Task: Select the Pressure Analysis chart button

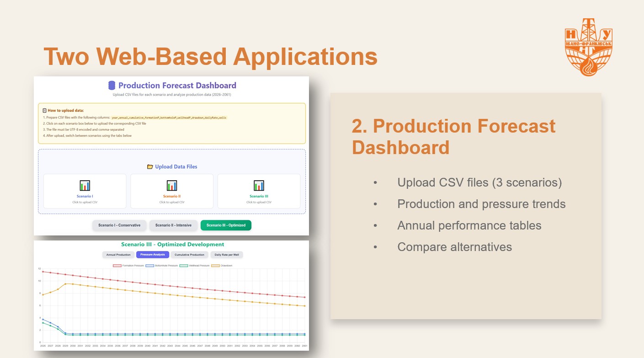Action: coord(153,255)
